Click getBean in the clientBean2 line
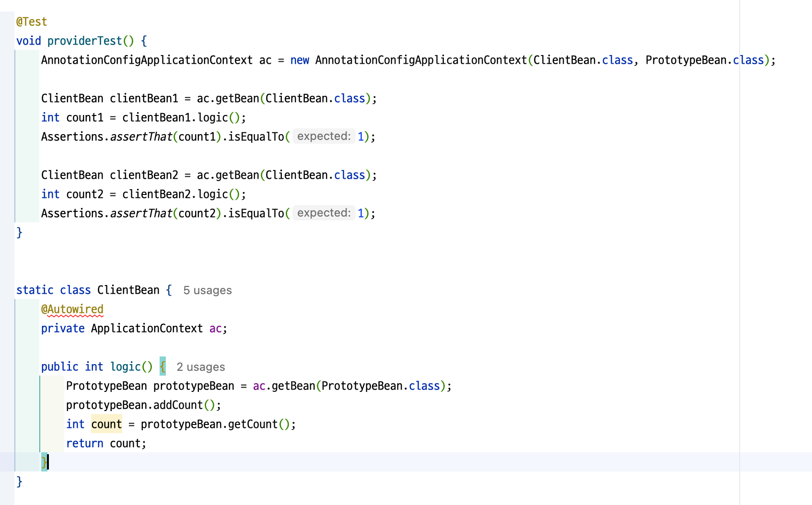Image resolution: width=812 pixels, height=505 pixels. click(237, 175)
